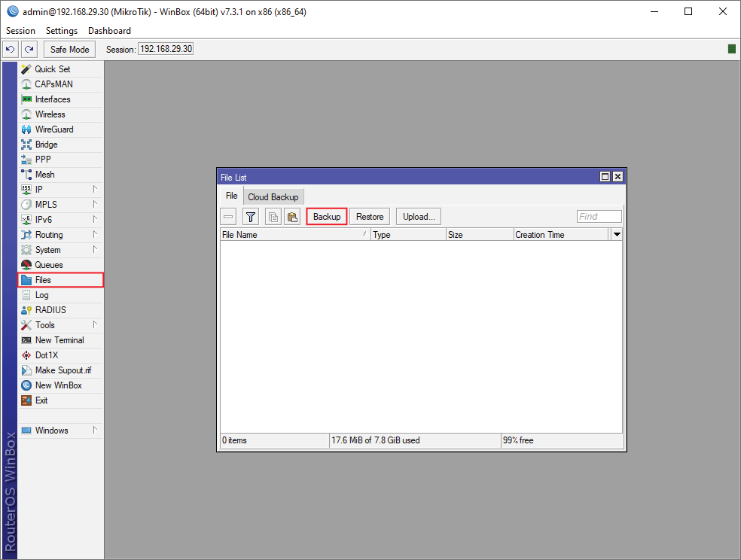The image size is (741, 560).
Task: Click the filter funnel icon in File List
Action: click(252, 217)
